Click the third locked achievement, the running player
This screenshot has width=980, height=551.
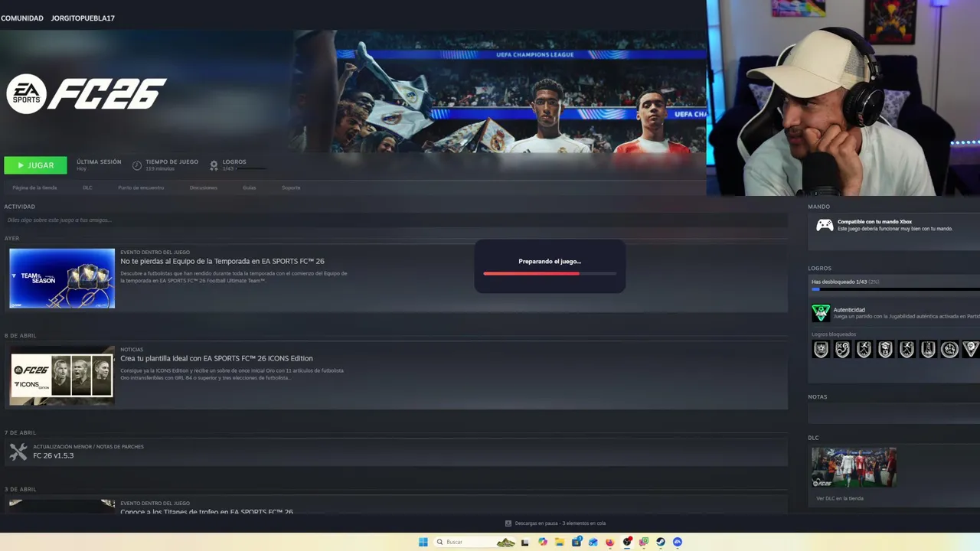pos(864,350)
